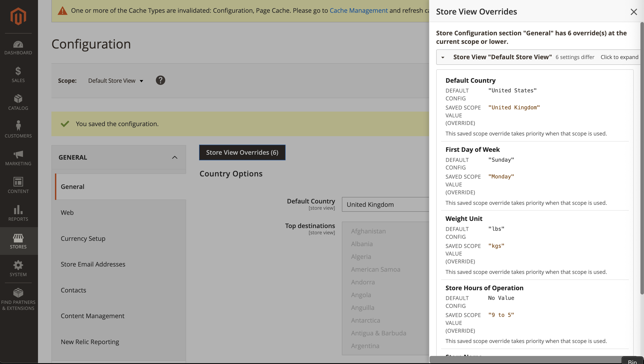Click the Magento logo icon
644x364 pixels.
tap(18, 16)
